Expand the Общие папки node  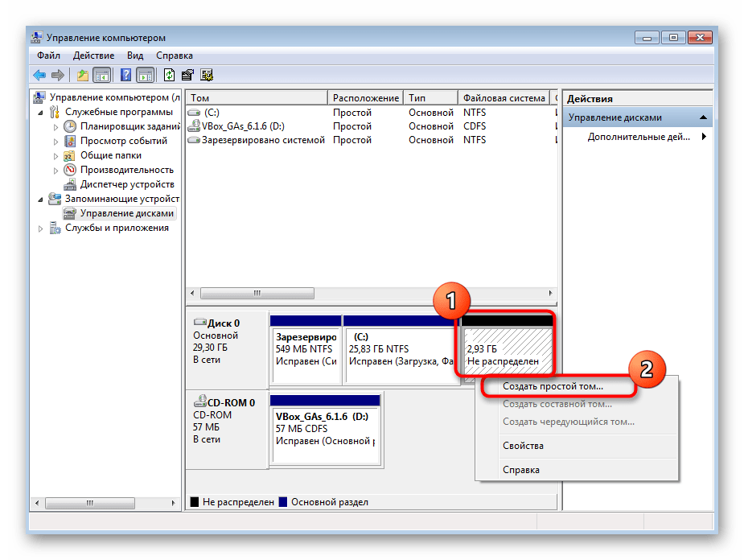(55, 156)
